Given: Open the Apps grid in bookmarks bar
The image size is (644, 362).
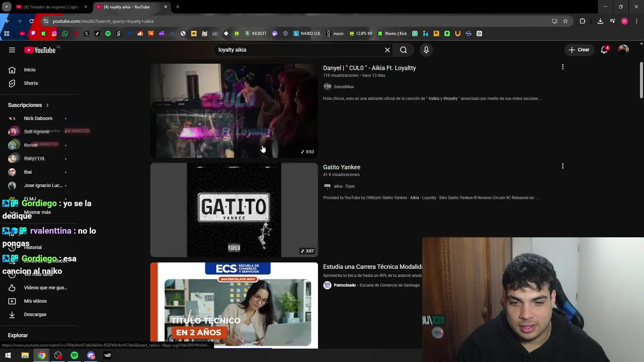Looking at the screenshot, I should click(x=7, y=34).
